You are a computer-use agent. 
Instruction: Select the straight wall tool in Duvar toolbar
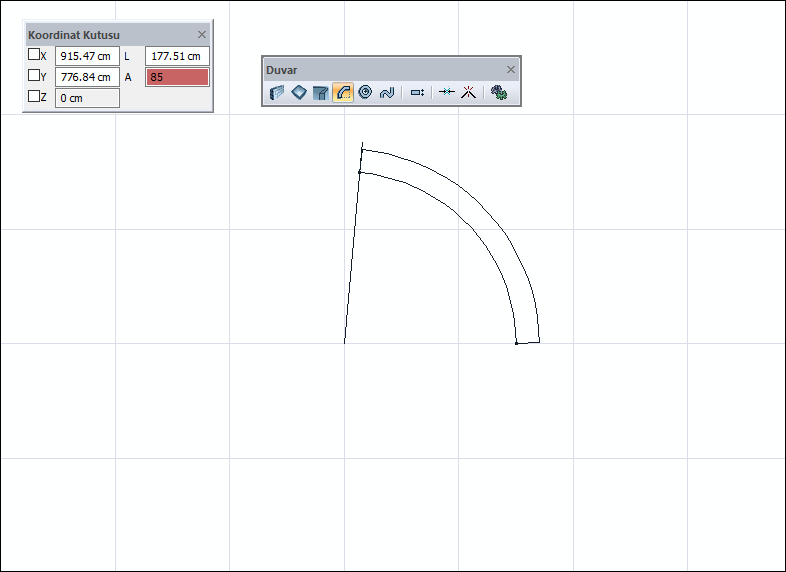click(278, 93)
